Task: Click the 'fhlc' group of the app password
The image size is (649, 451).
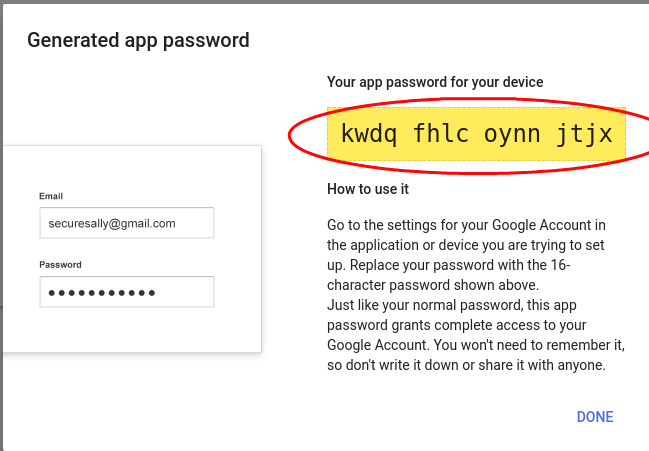Action: coord(440,134)
